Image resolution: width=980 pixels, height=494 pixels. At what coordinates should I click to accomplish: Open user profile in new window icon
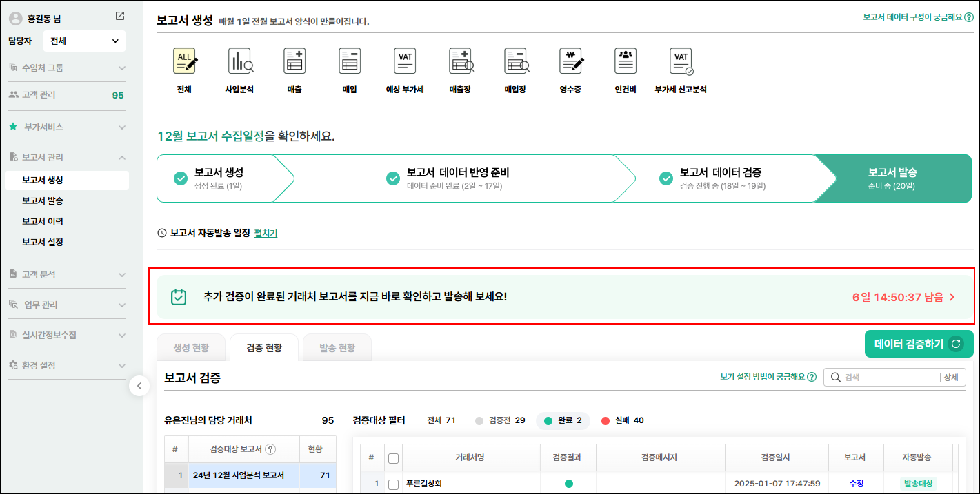coord(120,17)
